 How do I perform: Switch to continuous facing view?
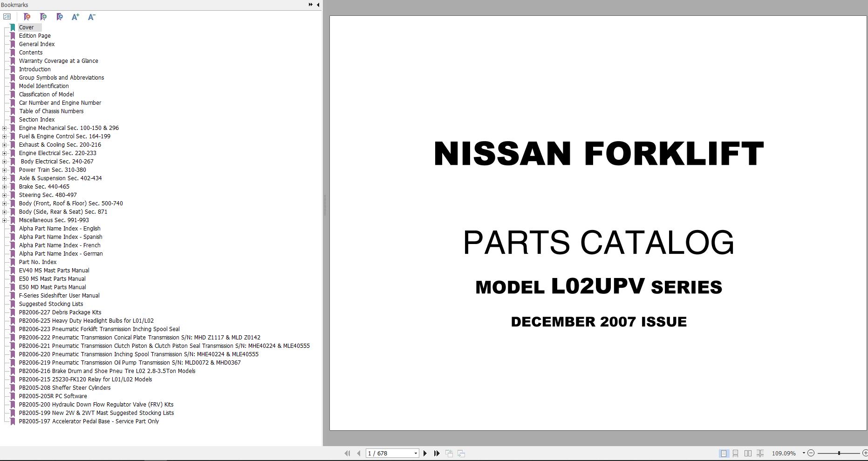pyautogui.click(x=760, y=453)
